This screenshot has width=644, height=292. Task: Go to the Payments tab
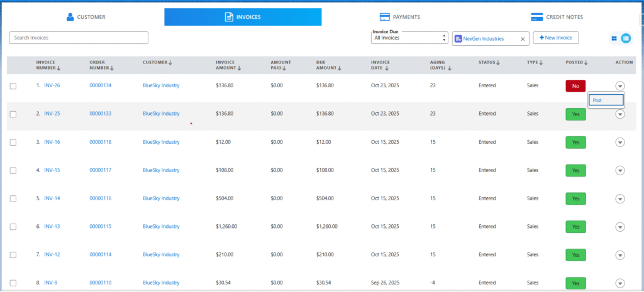399,17
